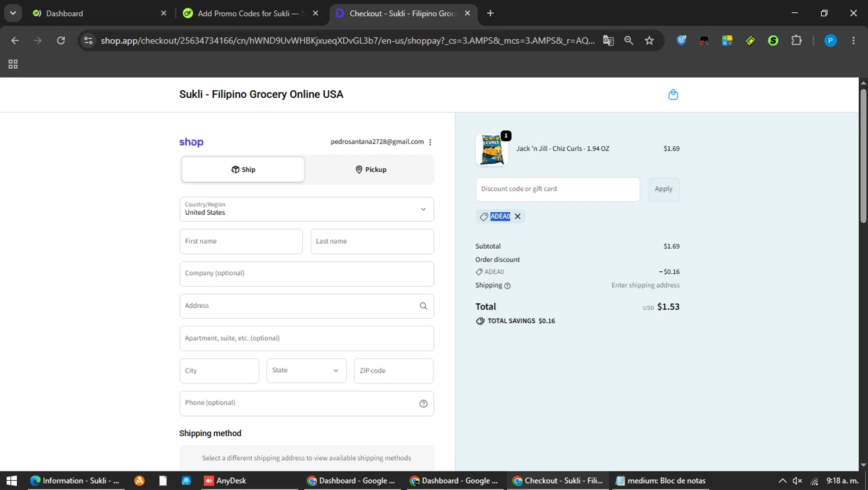
Task: Show hidden system tray icons
Action: (x=782, y=481)
